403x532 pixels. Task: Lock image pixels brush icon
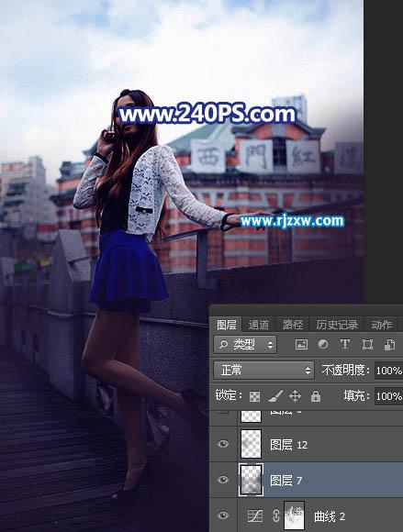coord(275,396)
